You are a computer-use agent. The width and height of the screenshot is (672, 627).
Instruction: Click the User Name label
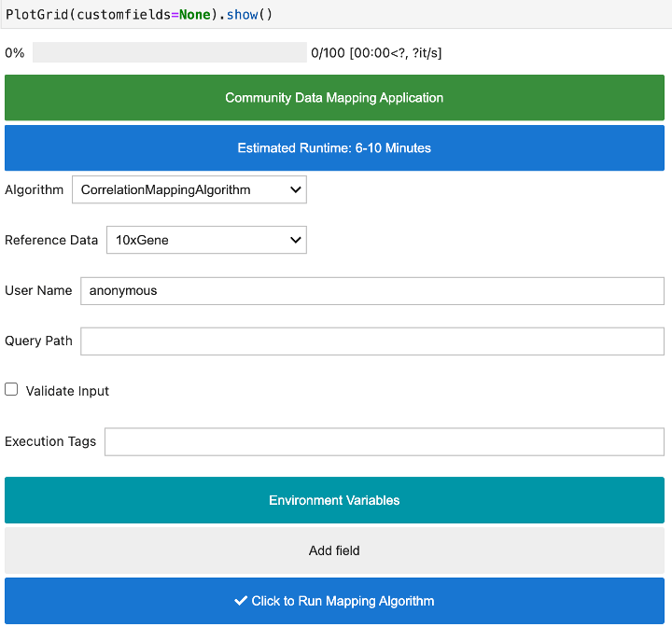pos(38,290)
